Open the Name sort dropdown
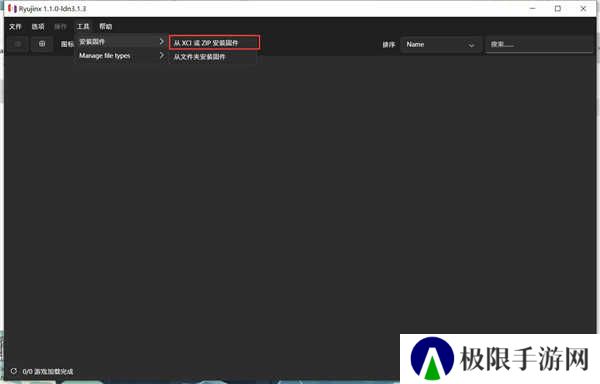The width and height of the screenshot is (600, 384). pyautogui.click(x=441, y=45)
